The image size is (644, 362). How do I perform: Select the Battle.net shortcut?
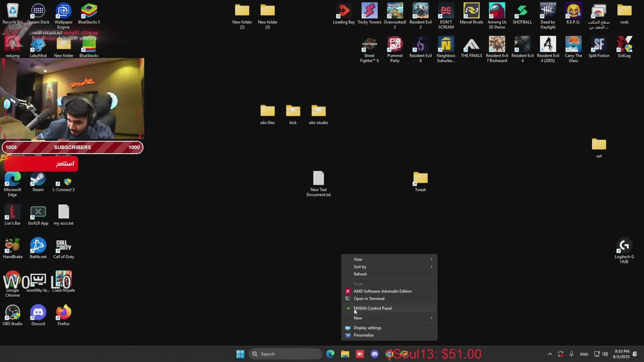click(x=38, y=248)
